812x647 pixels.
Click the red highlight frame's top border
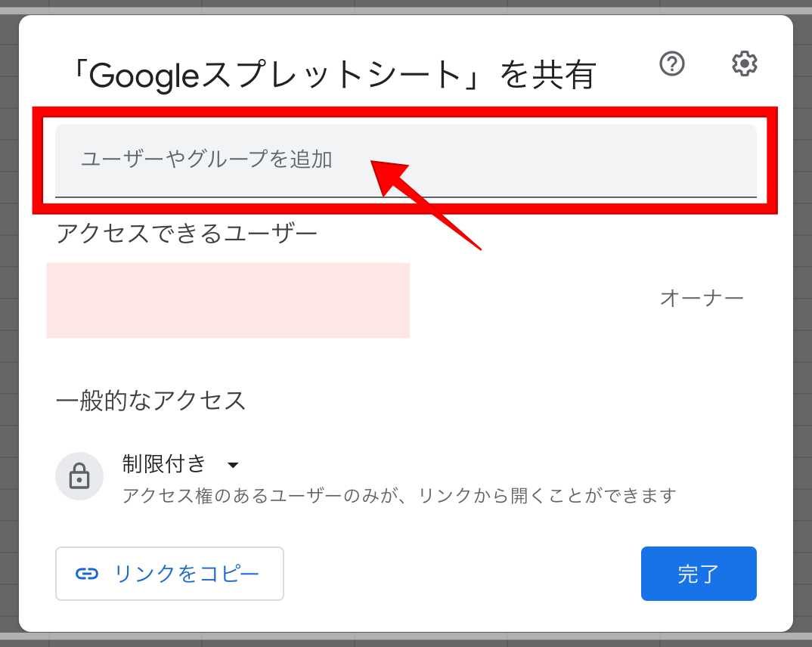(x=405, y=112)
